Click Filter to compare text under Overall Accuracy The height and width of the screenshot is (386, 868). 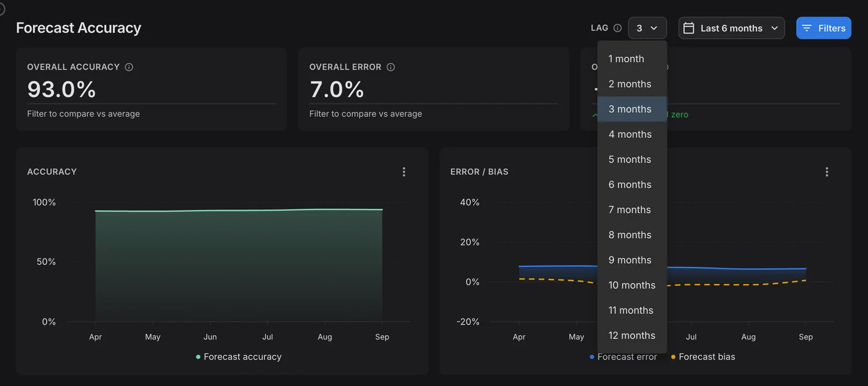tap(84, 114)
